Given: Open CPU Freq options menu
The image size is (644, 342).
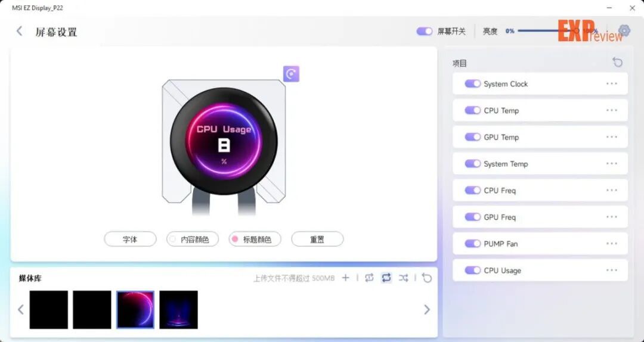Looking at the screenshot, I should tap(612, 191).
